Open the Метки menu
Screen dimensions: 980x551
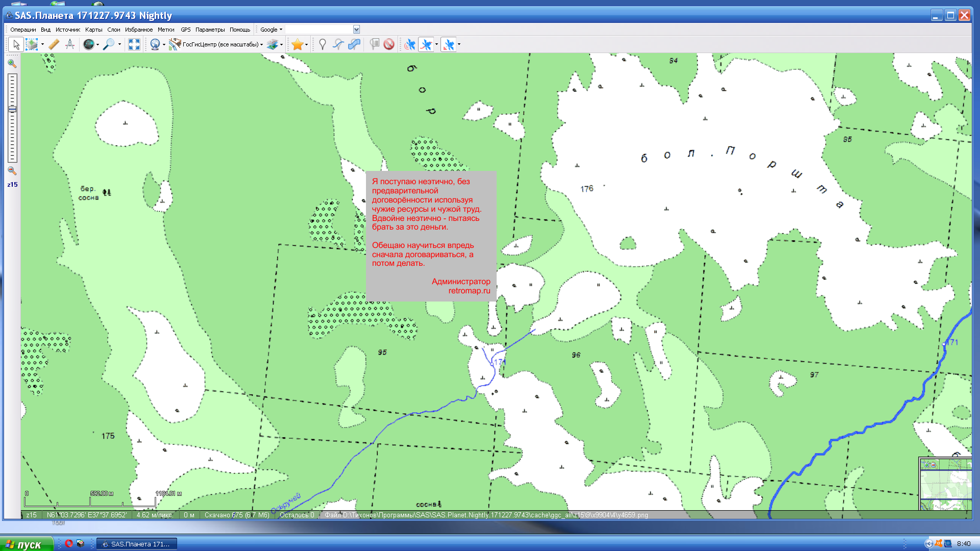pyautogui.click(x=166, y=30)
